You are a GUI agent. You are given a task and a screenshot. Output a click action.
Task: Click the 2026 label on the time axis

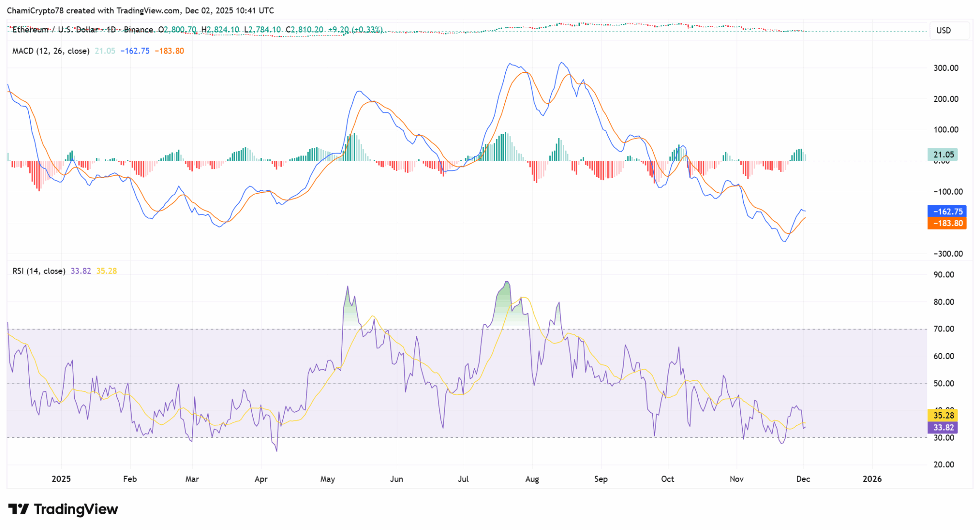coord(873,478)
